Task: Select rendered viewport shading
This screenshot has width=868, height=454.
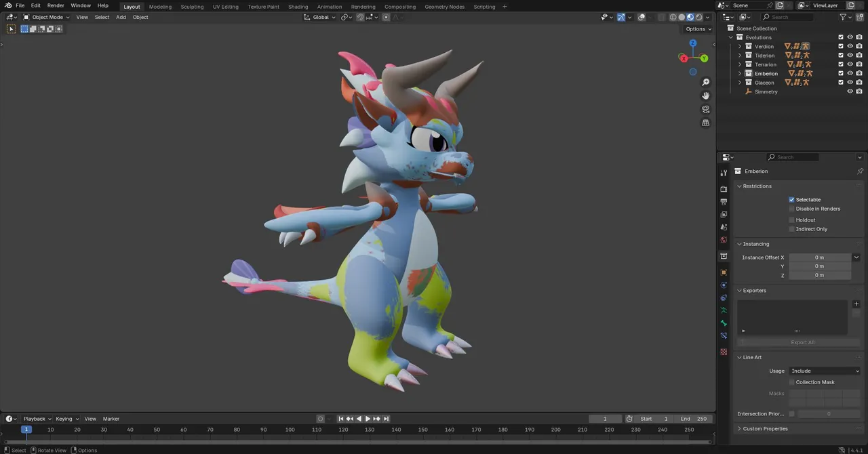Action: coord(698,17)
